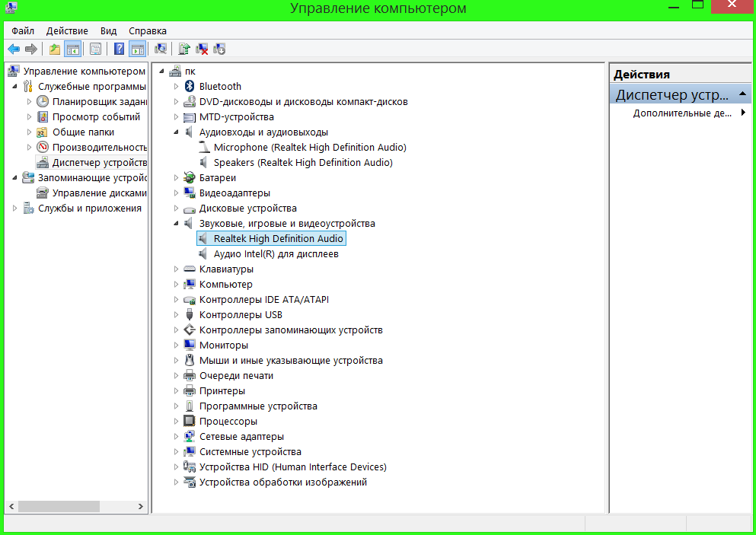Toggle the action pane visibility button
Image resolution: width=756 pixels, height=535 pixels.
(x=137, y=49)
